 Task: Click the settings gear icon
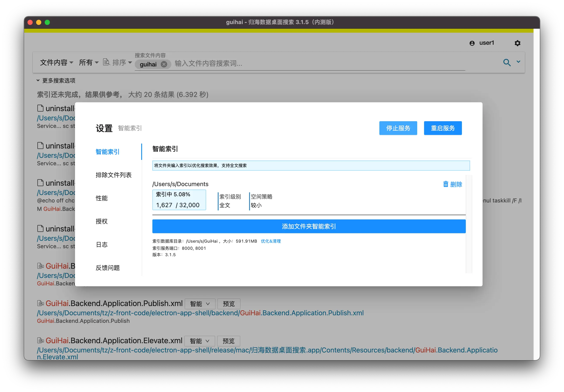517,43
